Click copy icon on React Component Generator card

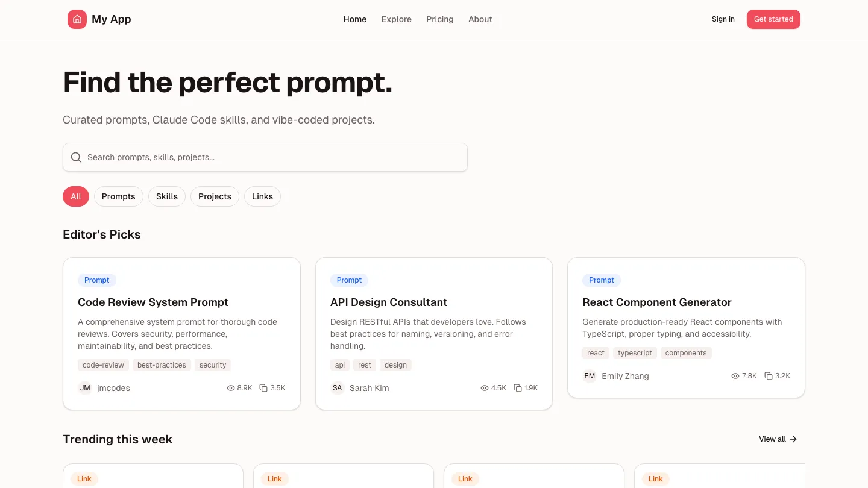click(x=769, y=376)
